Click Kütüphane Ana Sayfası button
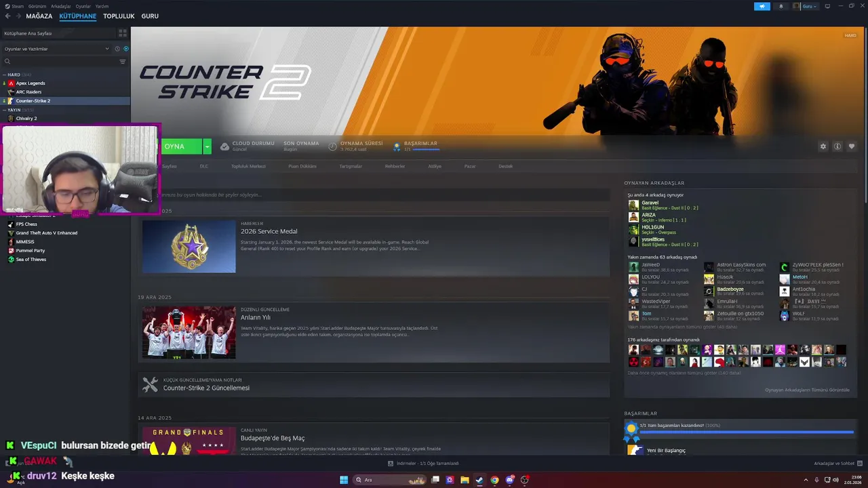 click(58, 33)
